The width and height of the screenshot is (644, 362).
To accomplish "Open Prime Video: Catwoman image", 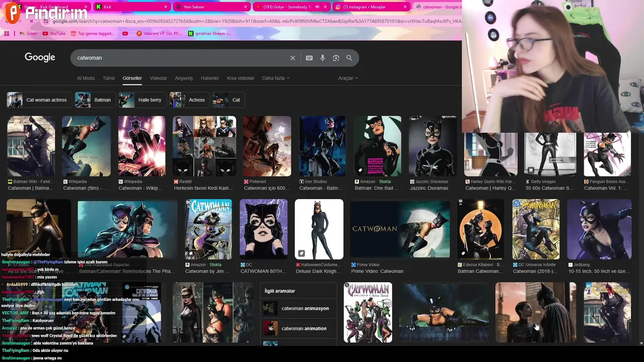I will [x=400, y=229].
